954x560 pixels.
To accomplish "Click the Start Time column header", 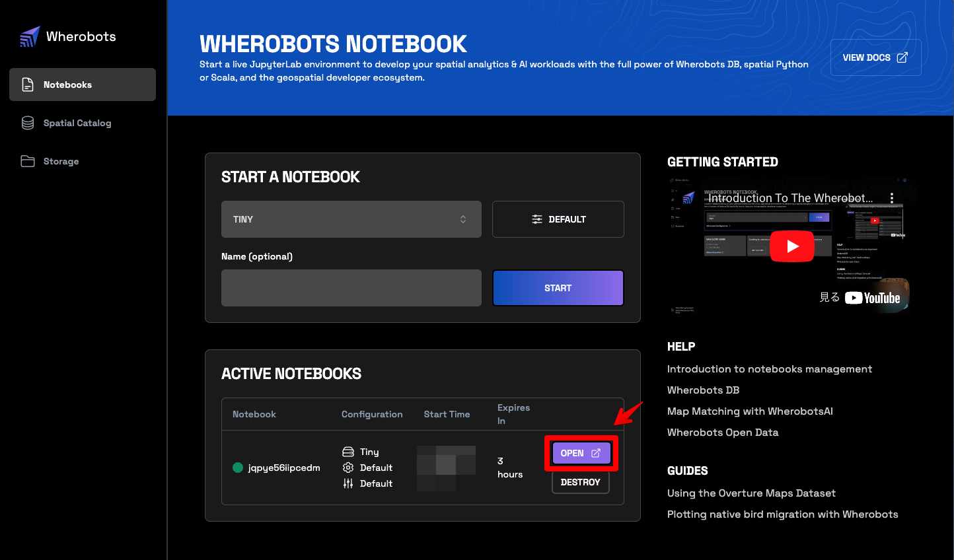I will click(x=447, y=414).
